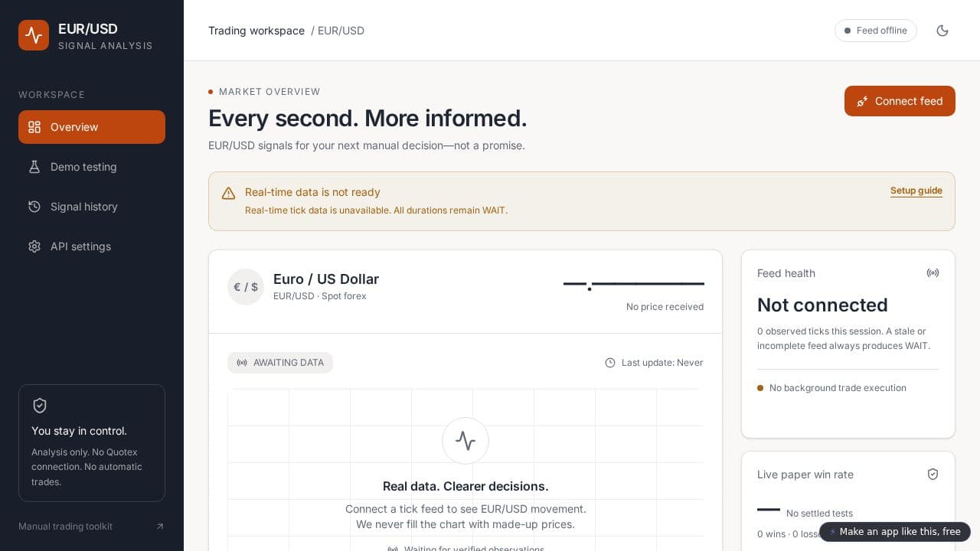Open the Demo testing sidebar item

point(92,167)
